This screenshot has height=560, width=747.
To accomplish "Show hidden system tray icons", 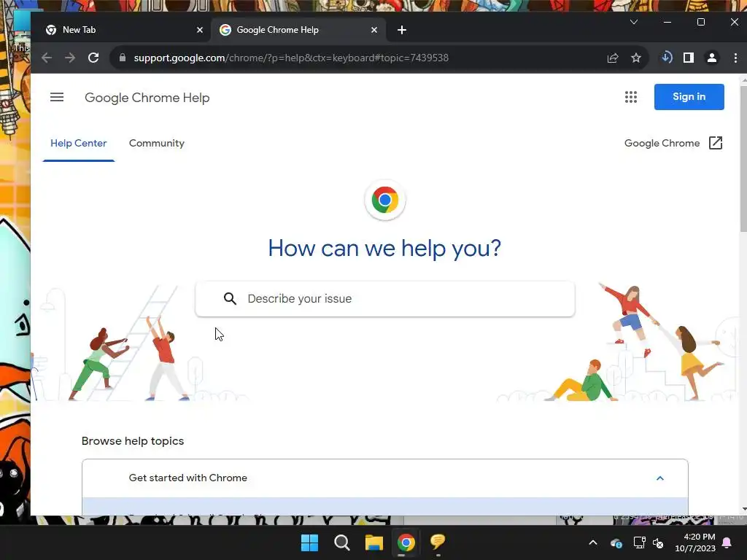I will 593,542.
